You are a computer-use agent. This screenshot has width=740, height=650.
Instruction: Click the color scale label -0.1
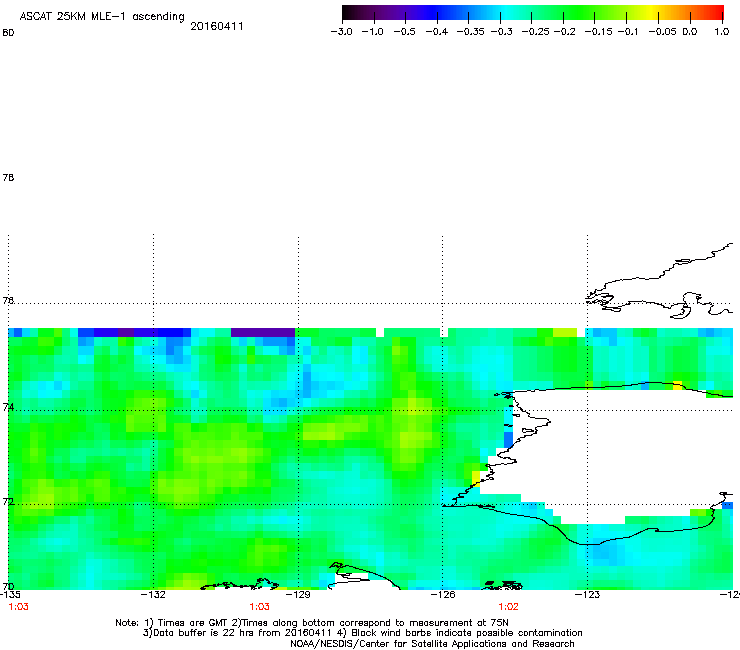(x=628, y=32)
